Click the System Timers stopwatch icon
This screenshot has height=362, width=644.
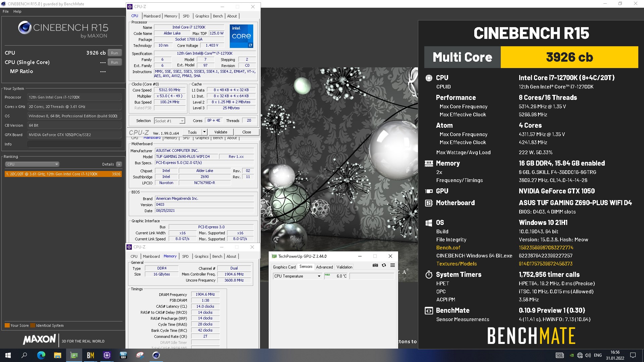[429, 275]
